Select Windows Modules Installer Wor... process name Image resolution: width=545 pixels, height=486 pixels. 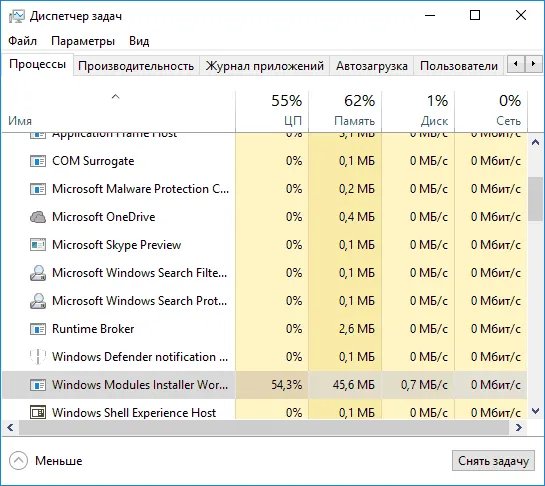(140, 385)
